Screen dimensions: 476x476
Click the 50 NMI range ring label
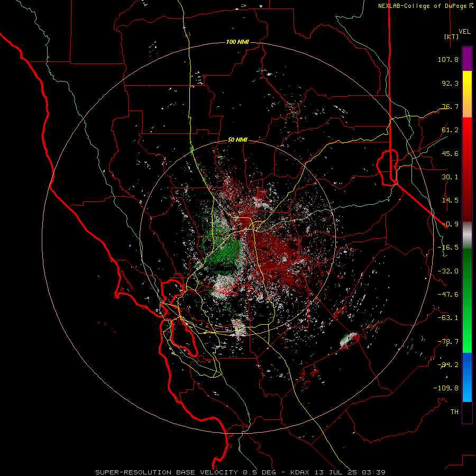coord(237,140)
